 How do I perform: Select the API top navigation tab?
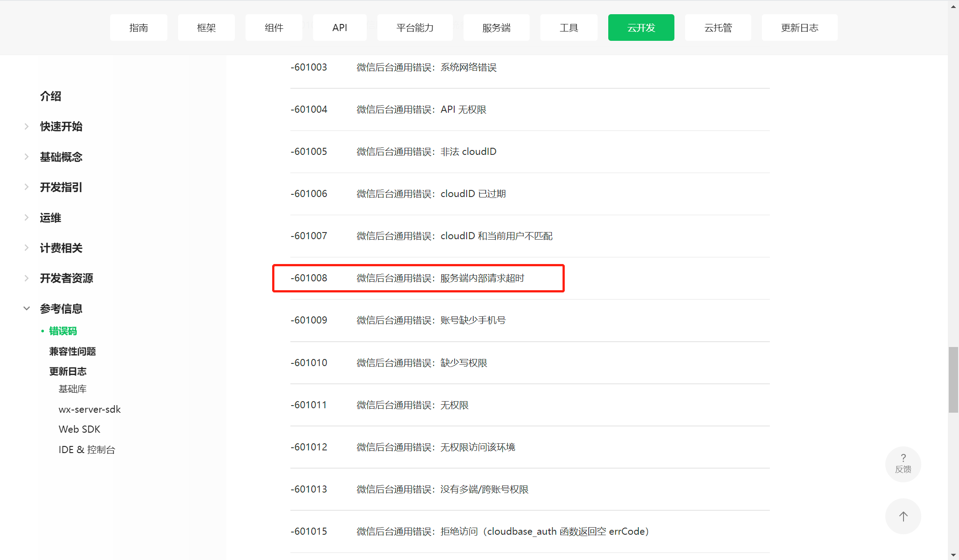tap(340, 28)
